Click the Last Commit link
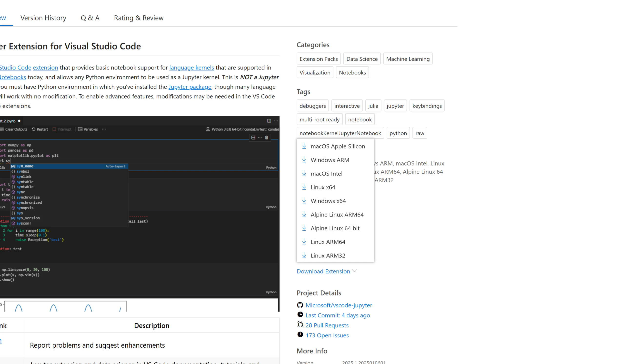Image resolution: width=631 pixels, height=364 pixels. pyautogui.click(x=337, y=315)
